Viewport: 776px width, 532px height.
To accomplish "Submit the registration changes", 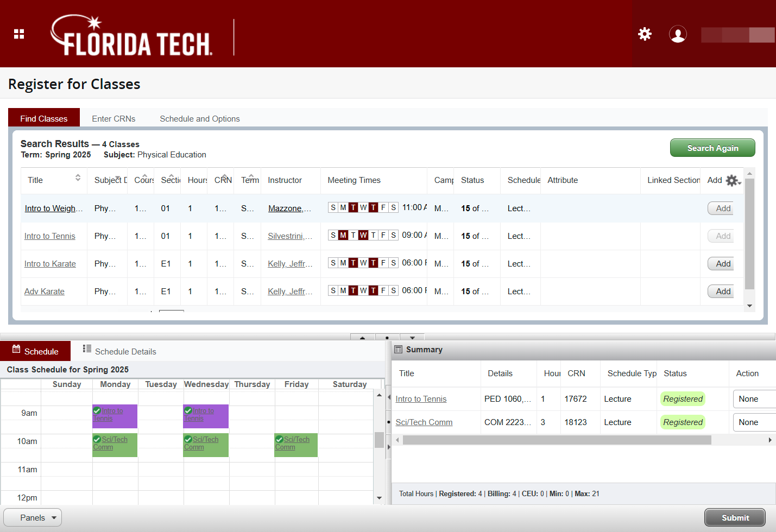I will pyautogui.click(x=735, y=517).
